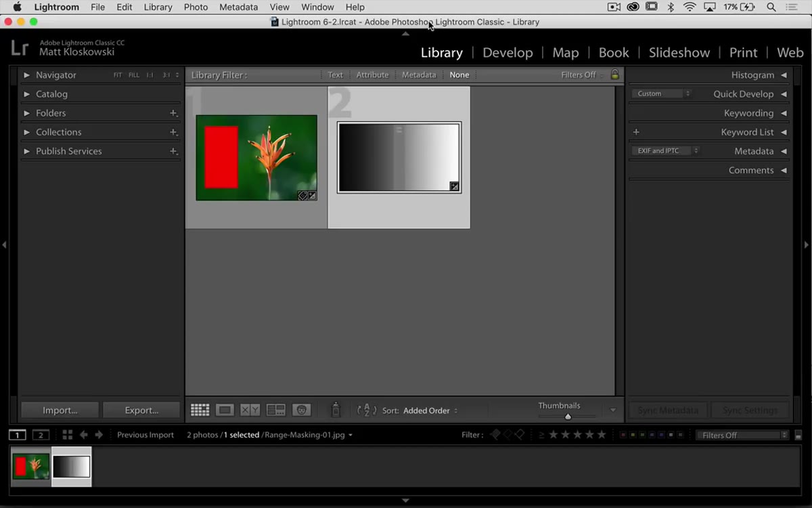Toggle rating comparison symbol ≥
Image resolution: width=812 pixels, height=508 pixels.
pyautogui.click(x=541, y=435)
